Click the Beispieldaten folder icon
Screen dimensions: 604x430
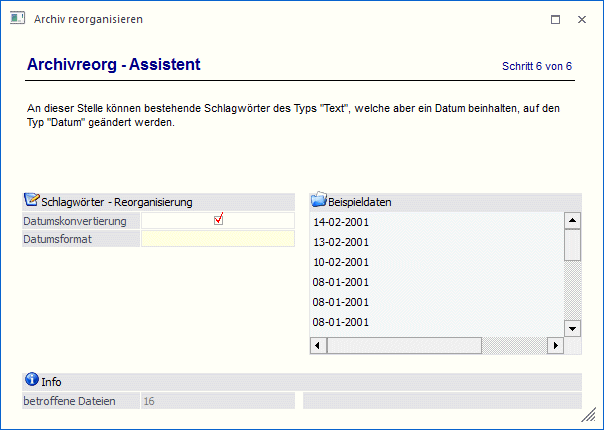coord(319,201)
